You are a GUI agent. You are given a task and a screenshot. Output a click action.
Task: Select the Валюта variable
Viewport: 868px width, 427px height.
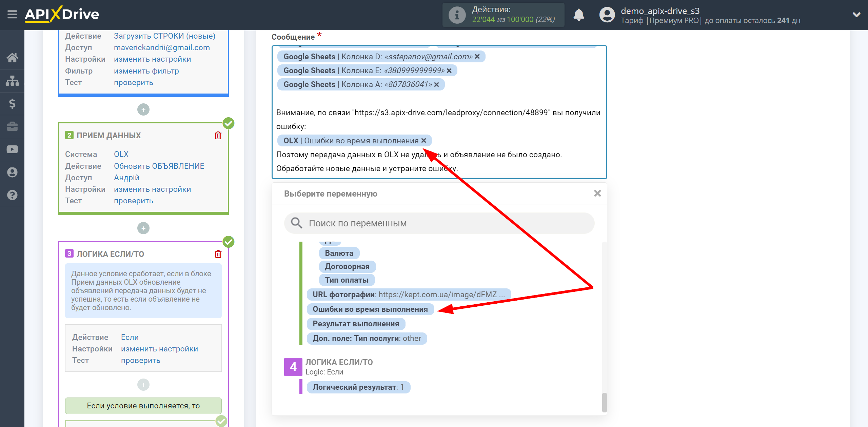click(x=339, y=253)
